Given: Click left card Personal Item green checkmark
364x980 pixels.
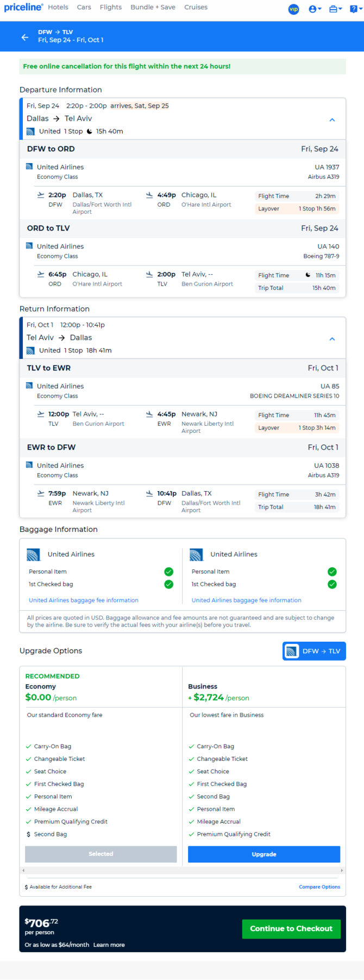Looking at the screenshot, I should (x=169, y=572).
